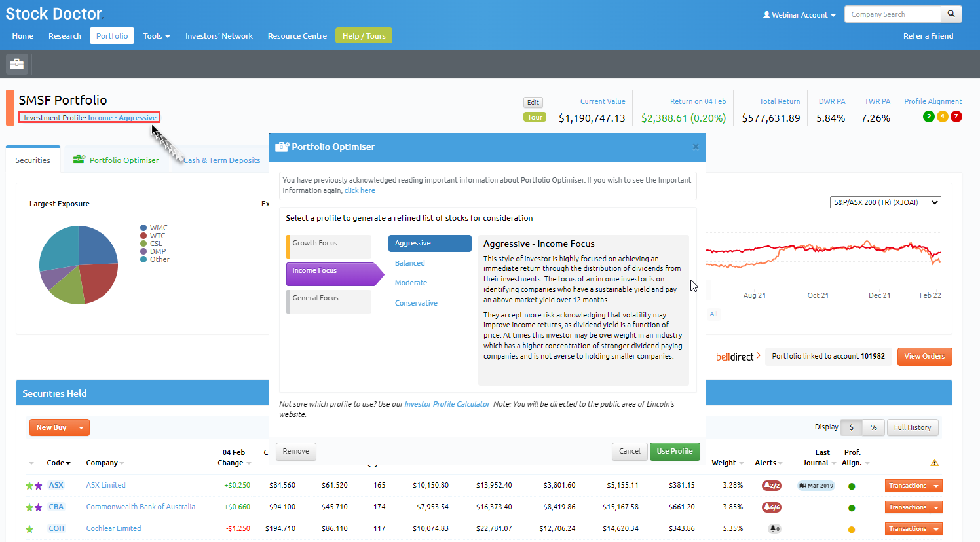Click green star next to ASX code
The width and height of the screenshot is (980, 542).
[x=29, y=486]
